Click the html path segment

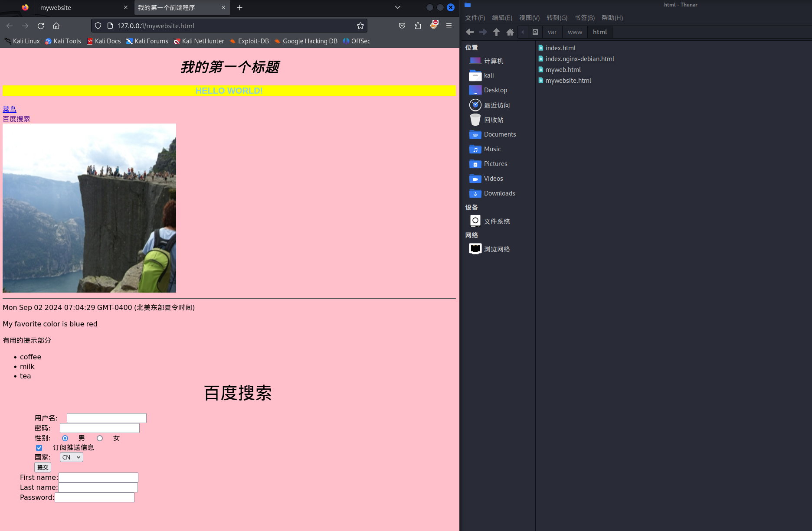tap(600, 32)
